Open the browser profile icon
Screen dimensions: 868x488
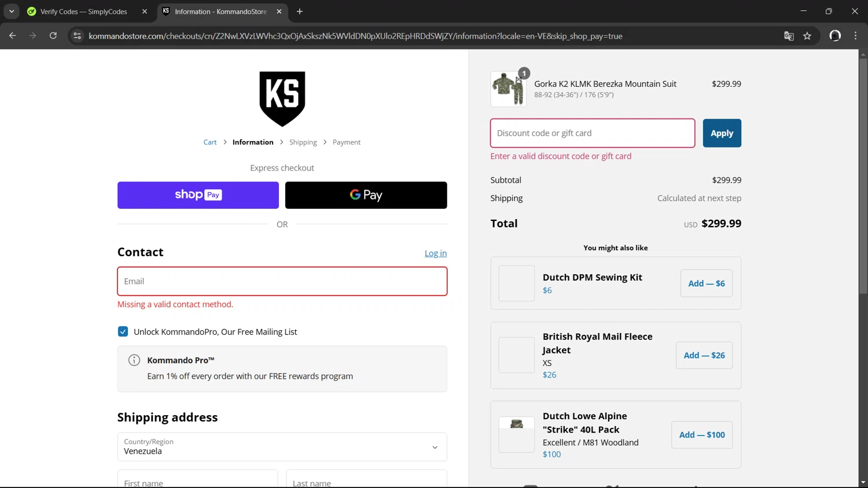835,36
